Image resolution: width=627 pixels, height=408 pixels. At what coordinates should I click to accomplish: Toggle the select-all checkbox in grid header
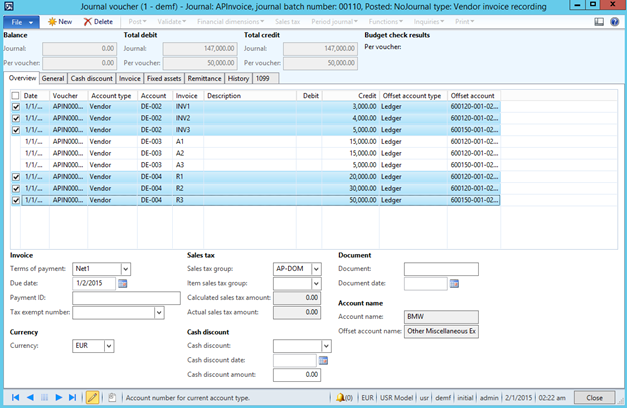click(x=15, y=96)
